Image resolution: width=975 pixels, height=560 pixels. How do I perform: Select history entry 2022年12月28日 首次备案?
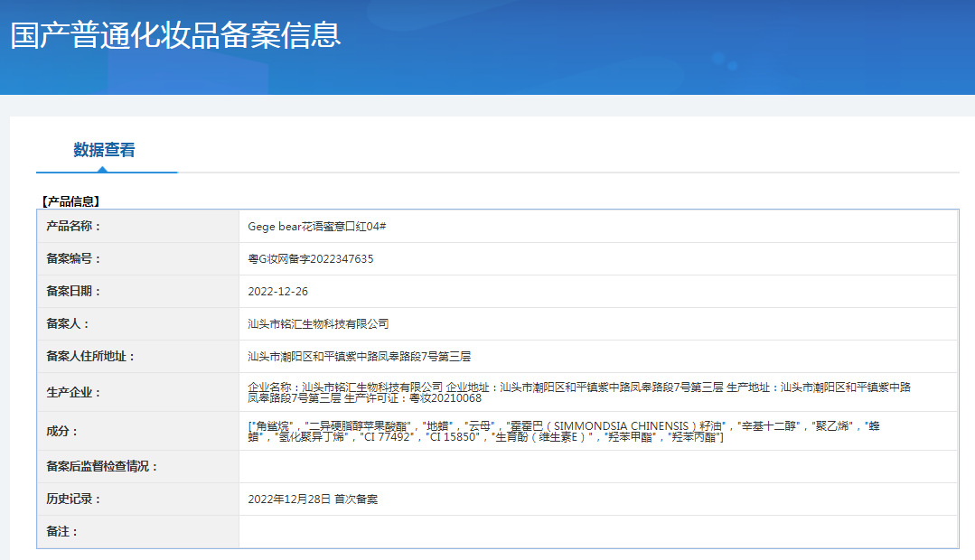(313, 499)
